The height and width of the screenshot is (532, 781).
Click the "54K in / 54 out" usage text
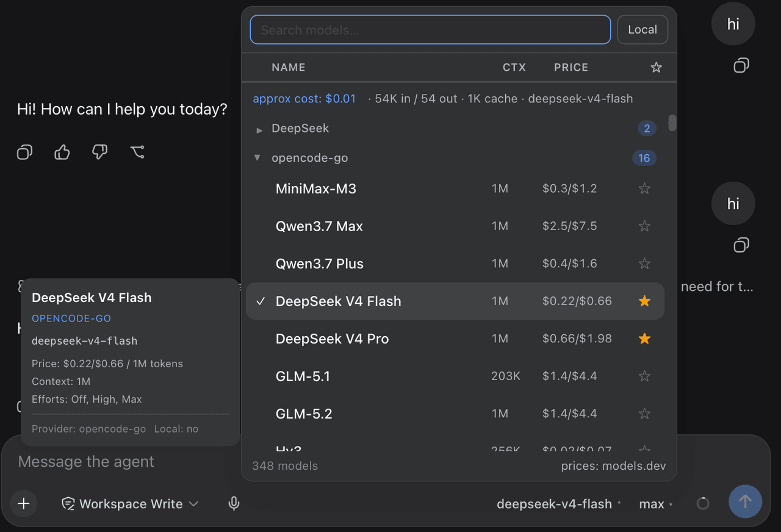[416, 99]
